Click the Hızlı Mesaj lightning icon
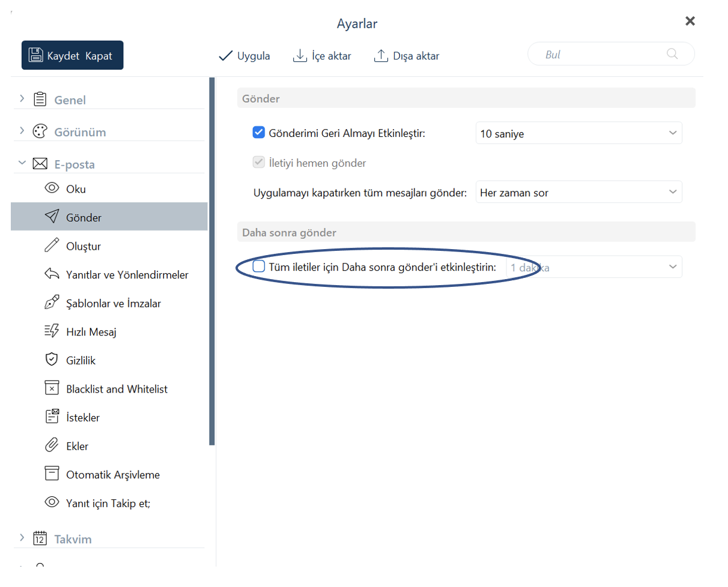This screenshot has height=587, width=728. [52, 331]
